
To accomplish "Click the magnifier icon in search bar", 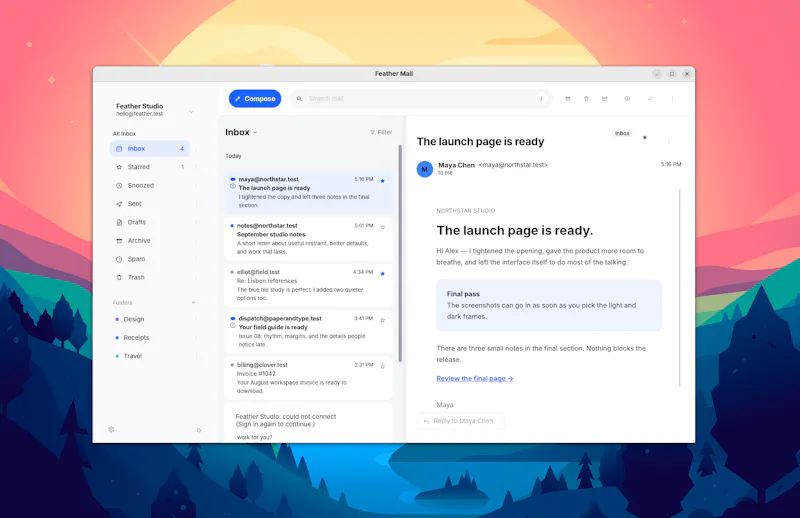I will point(299,98).
